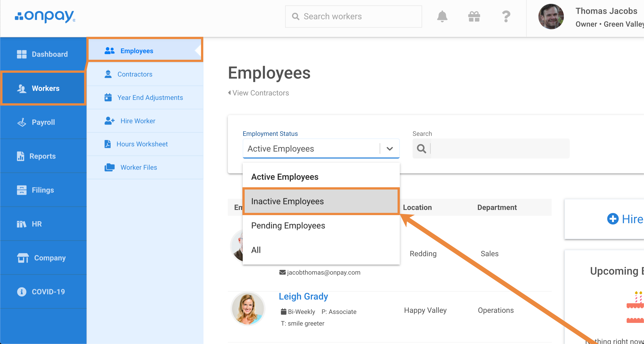The width and height of the screenshot is (644, 344).
Task: Click the View Contractors link
Action: point(259,93)
